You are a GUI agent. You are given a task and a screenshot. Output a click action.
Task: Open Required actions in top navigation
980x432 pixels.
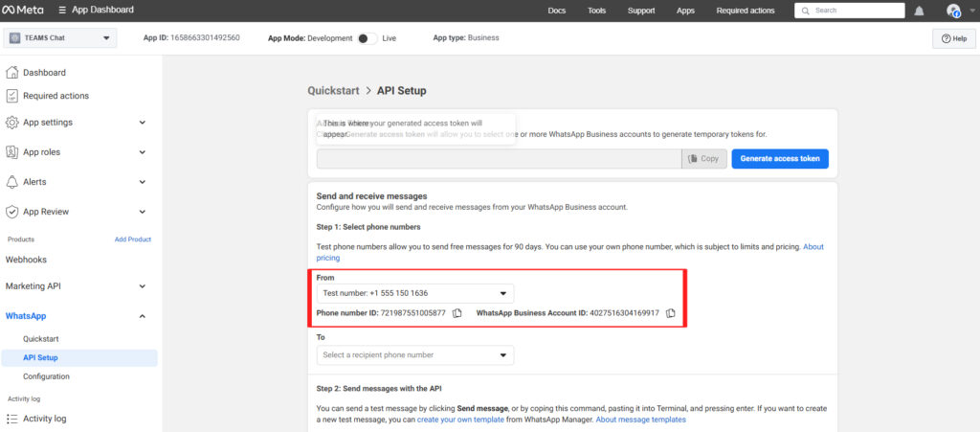[x=746, y=11]
